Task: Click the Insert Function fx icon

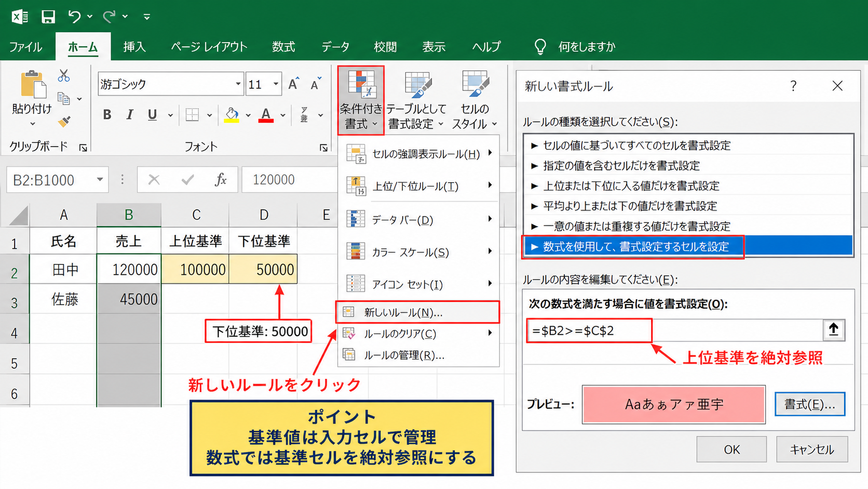Action: [x=221, y=180]
